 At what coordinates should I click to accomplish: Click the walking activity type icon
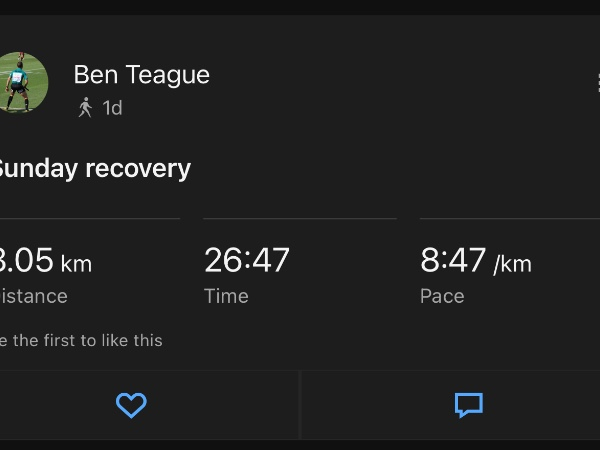tap(85, 107)
